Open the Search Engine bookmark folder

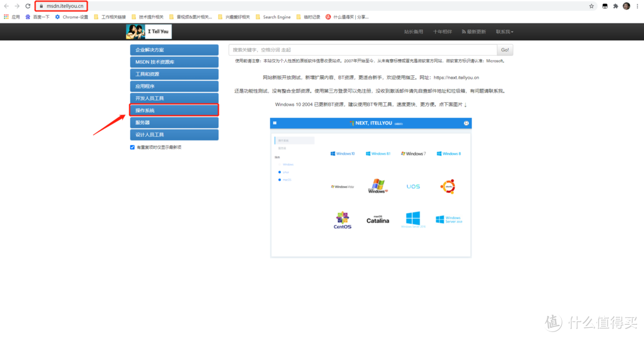pos(273,17)
